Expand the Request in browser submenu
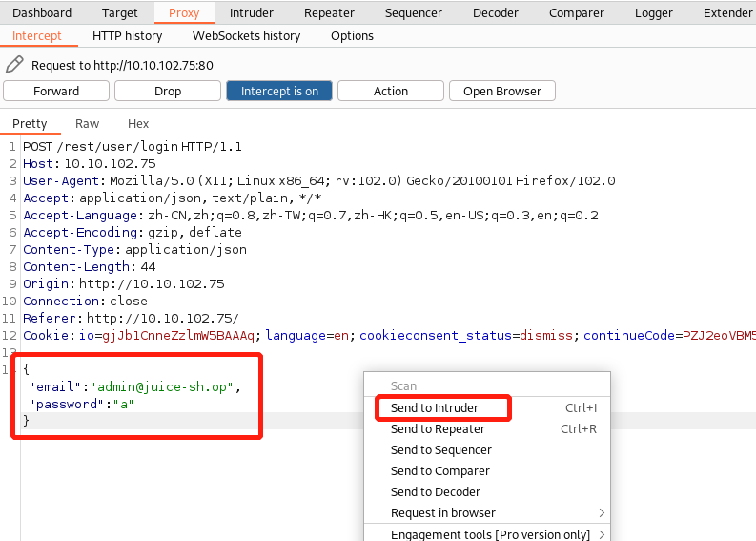This screenshot has width=756, height=541. [602, 513]
